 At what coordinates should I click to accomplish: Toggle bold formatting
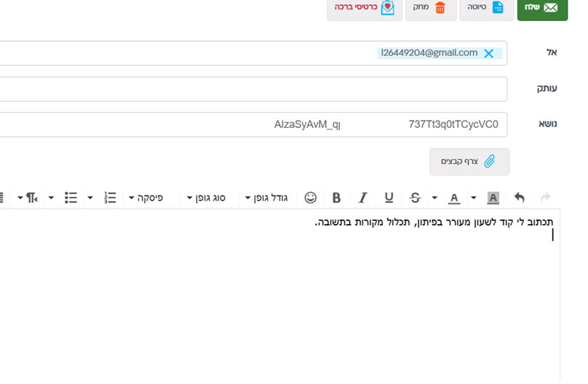point(336,197)
